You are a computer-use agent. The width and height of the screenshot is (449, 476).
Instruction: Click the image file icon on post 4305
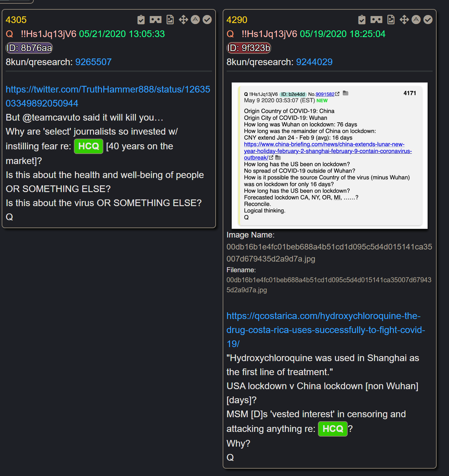[x=170, y=20]
